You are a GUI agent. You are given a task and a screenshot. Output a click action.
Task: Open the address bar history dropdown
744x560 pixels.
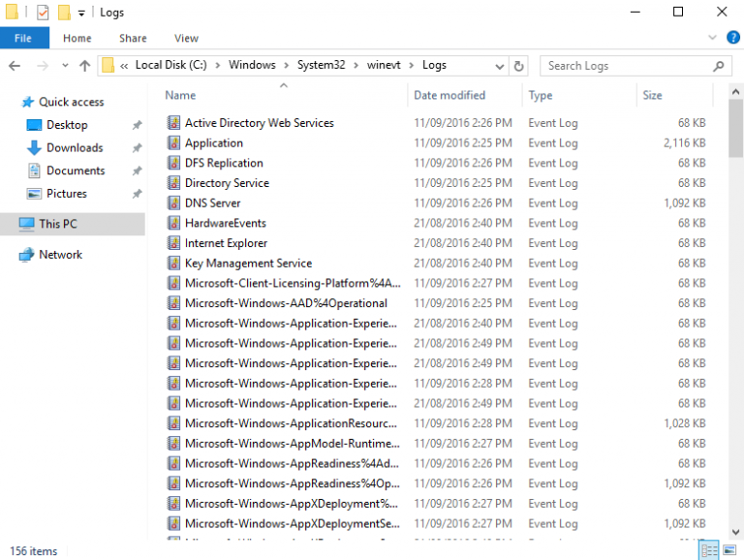pyautogui.click(x=499, y=67)
